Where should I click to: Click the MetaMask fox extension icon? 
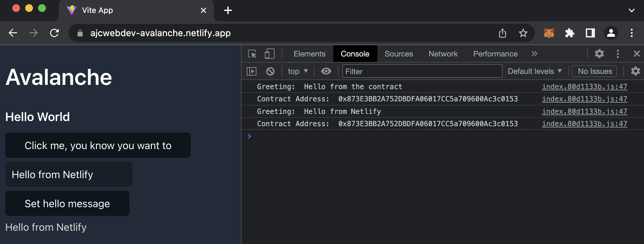(549, 33)
